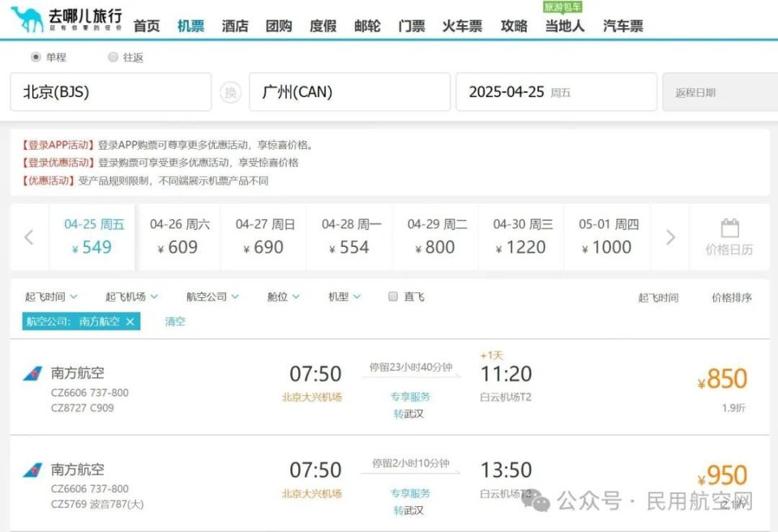Screen dimensions: 778x532
Task: Click airline logo of the ¥850 flight
Action: pyautogui.click(x=32, y=373)
